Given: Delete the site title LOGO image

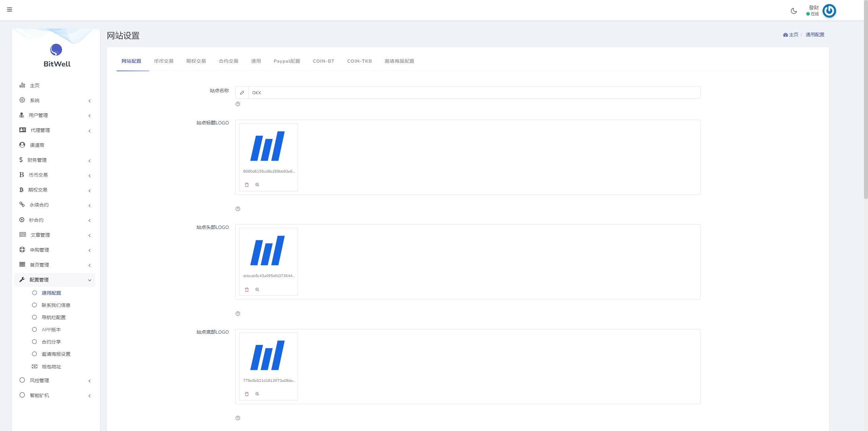Looking at the screenshot, I should click(247, 185).
